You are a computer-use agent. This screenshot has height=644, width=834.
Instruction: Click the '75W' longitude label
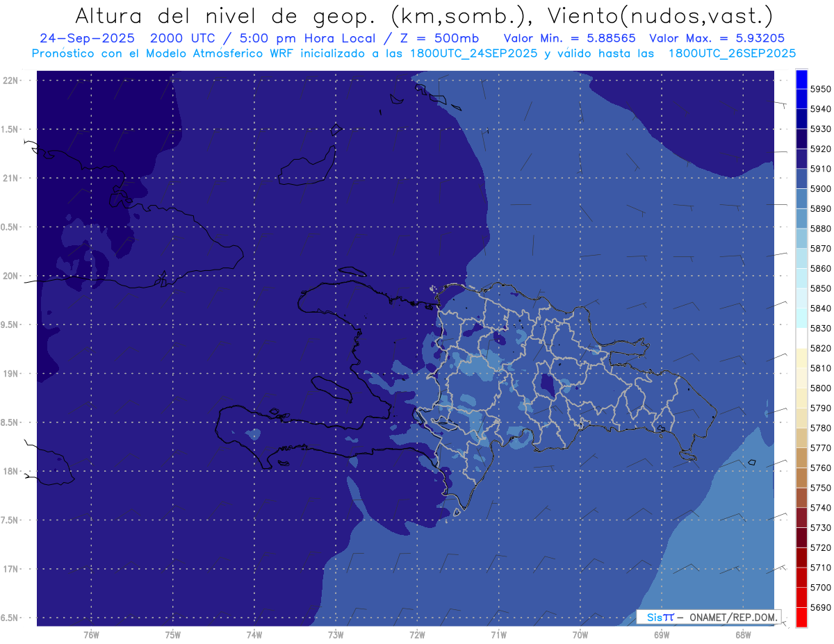pos(173,635)
